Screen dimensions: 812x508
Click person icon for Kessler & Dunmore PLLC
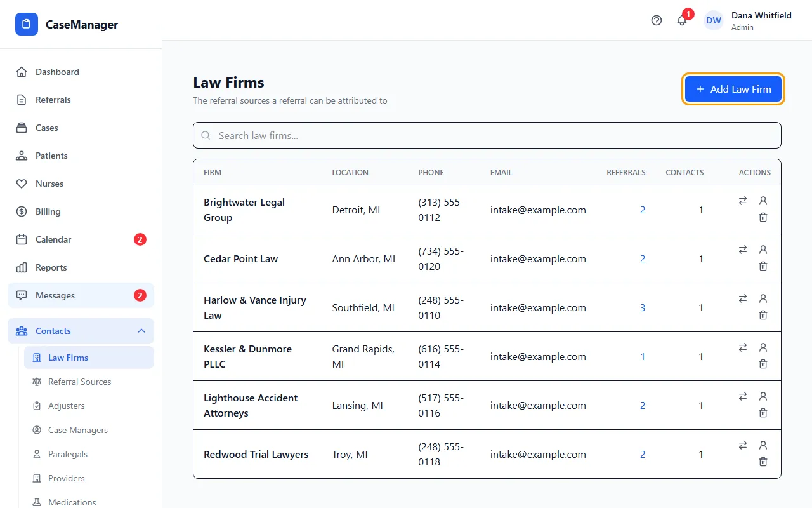763,347
